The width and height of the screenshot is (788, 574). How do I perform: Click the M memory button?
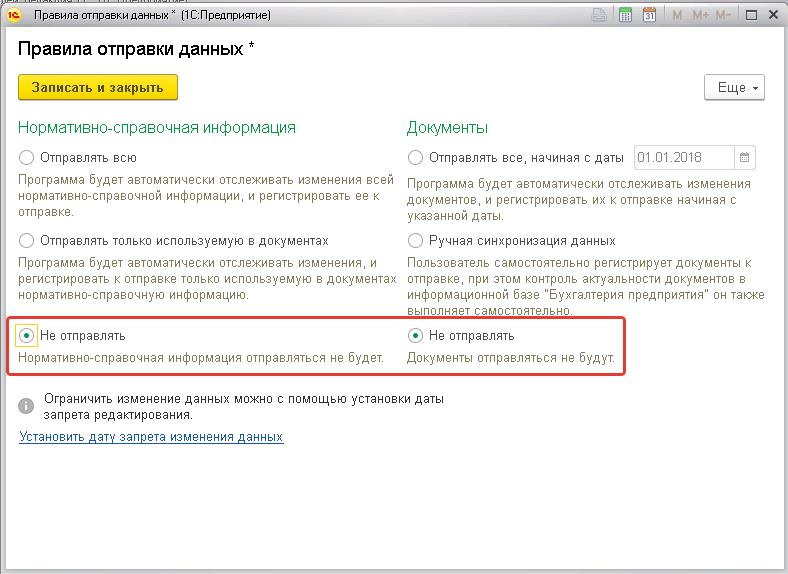678,15
